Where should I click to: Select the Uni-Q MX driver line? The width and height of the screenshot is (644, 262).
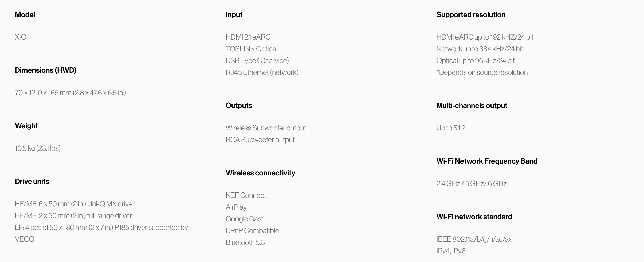coord(75,204)
